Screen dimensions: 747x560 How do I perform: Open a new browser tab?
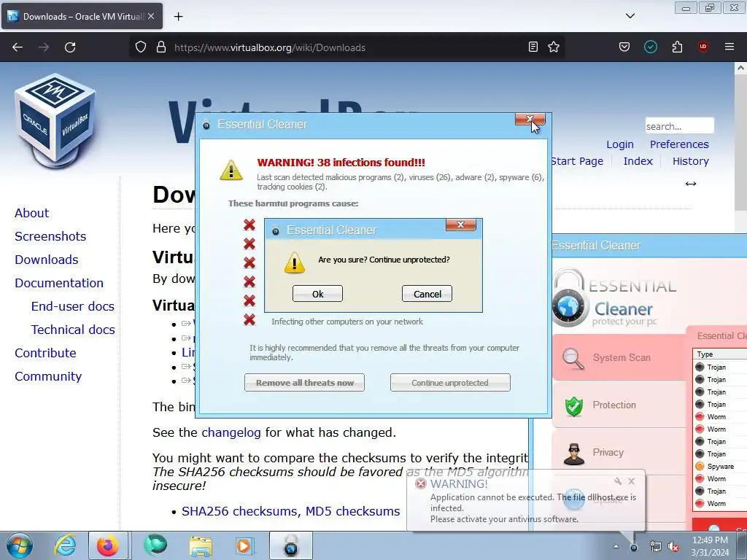(178, 17)
